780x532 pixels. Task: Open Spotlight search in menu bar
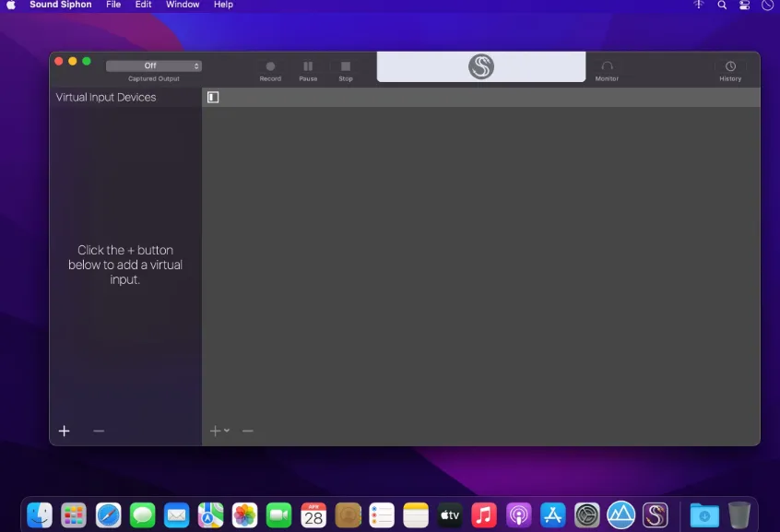click(722, 5)
